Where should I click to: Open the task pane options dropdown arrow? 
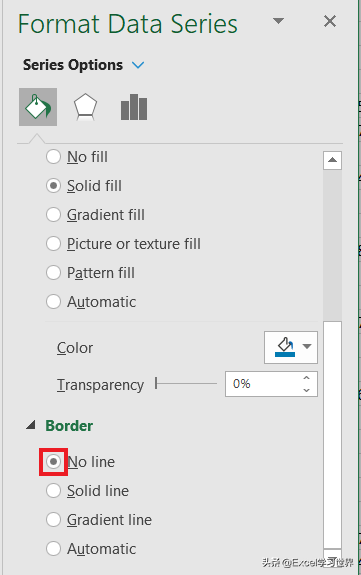tap(278, 21)
